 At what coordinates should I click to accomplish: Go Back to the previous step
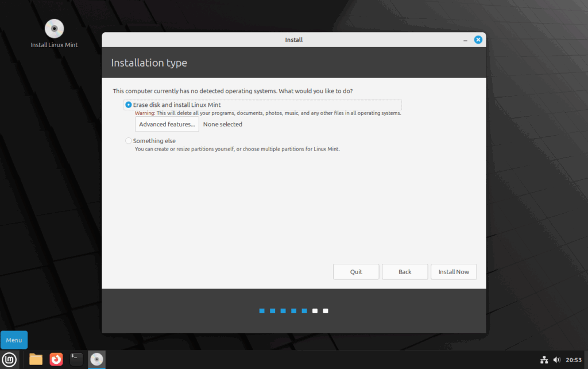tap(405, 272)
